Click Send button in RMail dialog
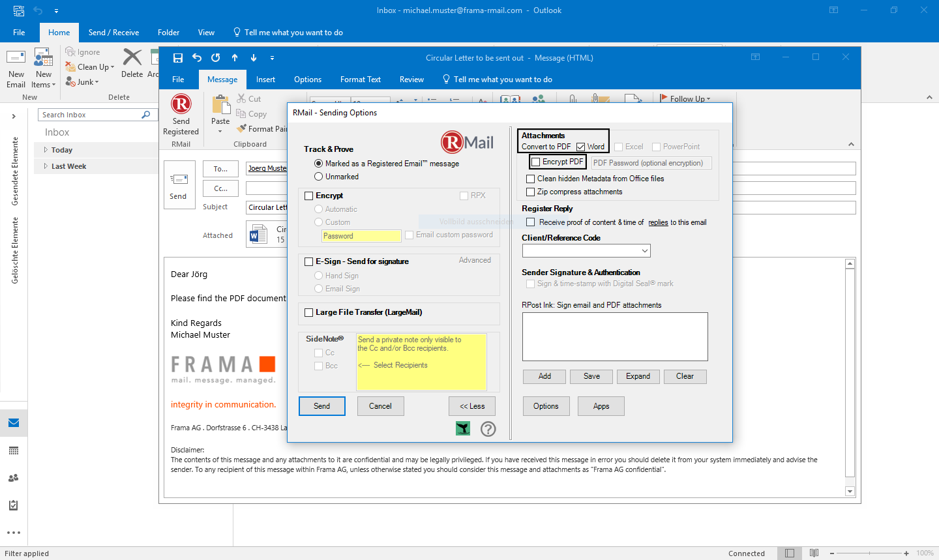This screenshot has width=939, height=560. pyautogui.click(x=322, y=406)
